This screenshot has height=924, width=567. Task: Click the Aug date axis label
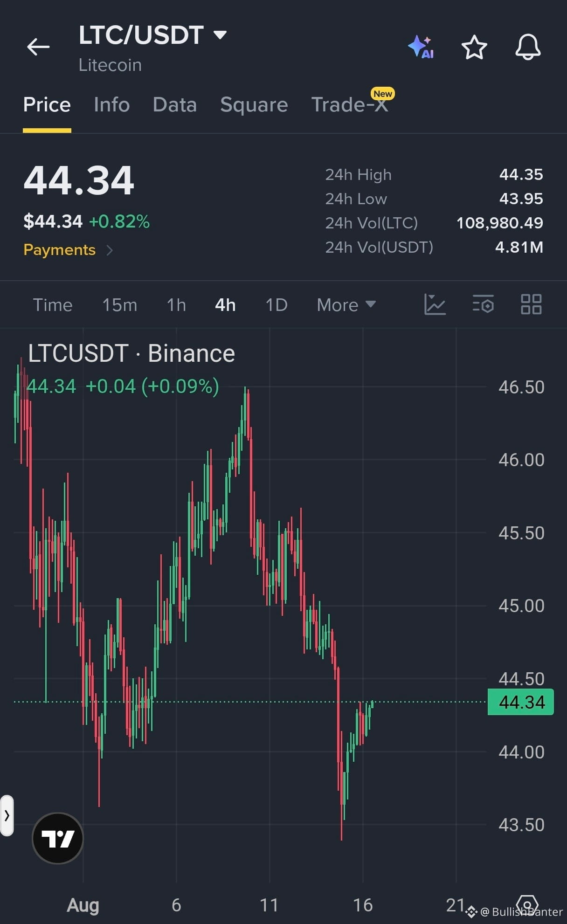click(x=83, y=905)
